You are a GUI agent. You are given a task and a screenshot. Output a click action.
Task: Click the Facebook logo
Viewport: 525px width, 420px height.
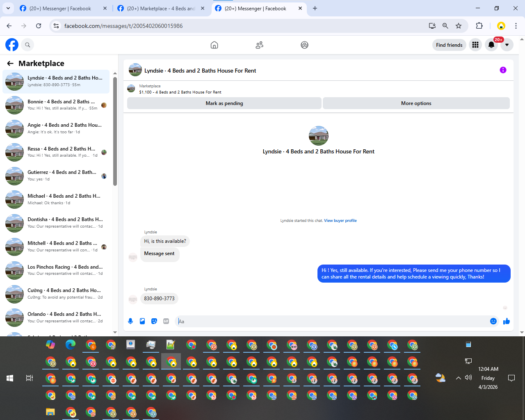coord(12,45)
